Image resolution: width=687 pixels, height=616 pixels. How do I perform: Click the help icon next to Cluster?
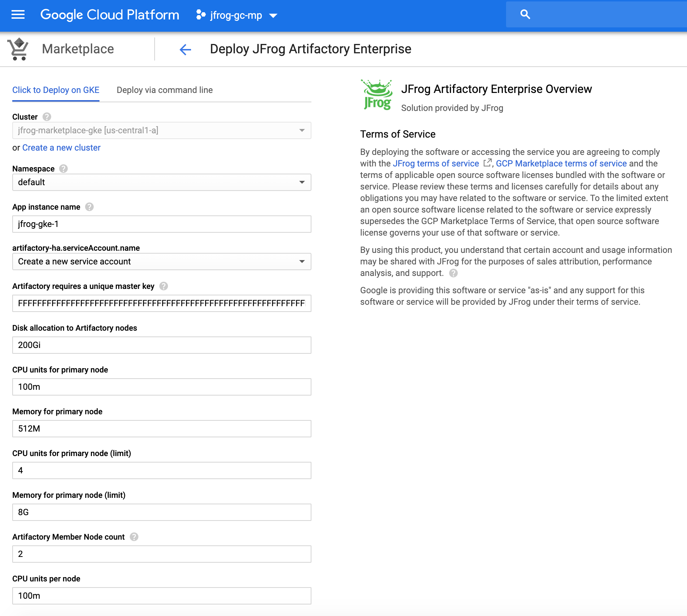(47, 117)
